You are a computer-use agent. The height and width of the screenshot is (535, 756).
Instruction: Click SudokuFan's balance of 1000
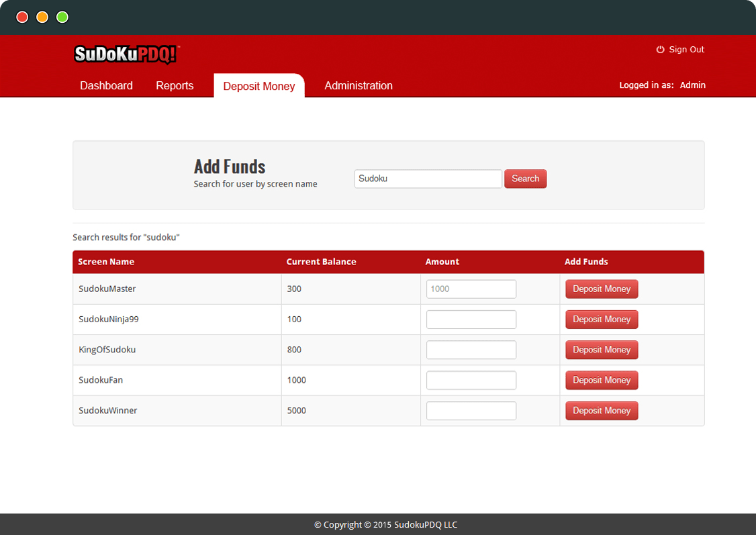point(297,380)
